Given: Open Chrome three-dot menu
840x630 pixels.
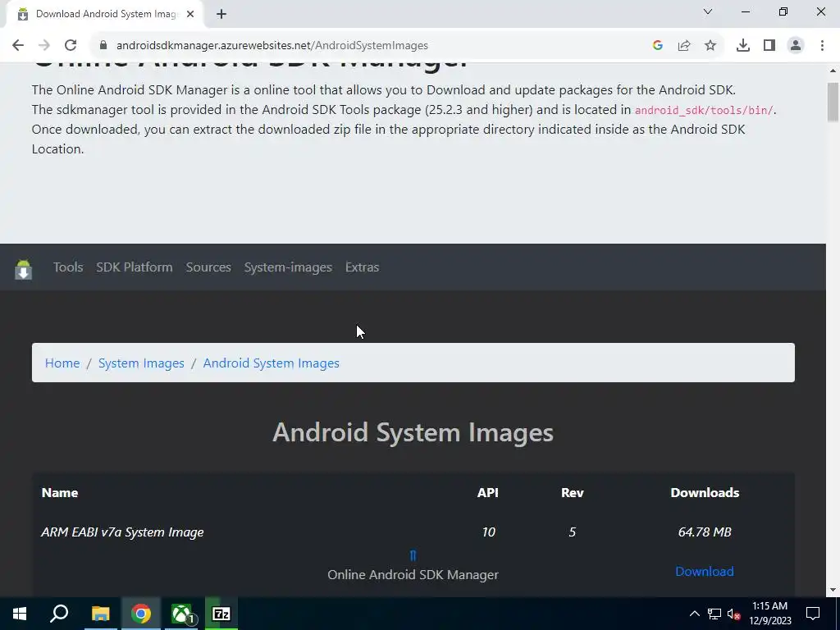Looking at the screenshot, I should tap(822, 46).
